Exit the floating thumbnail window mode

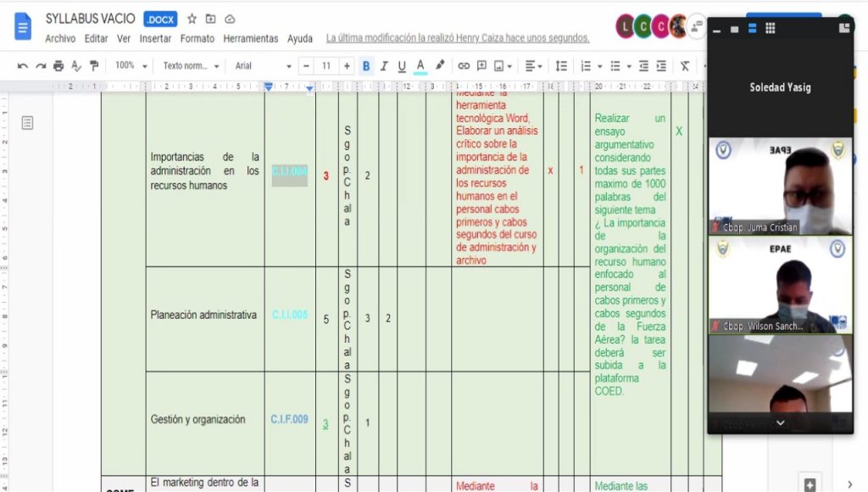click(844, 28)
